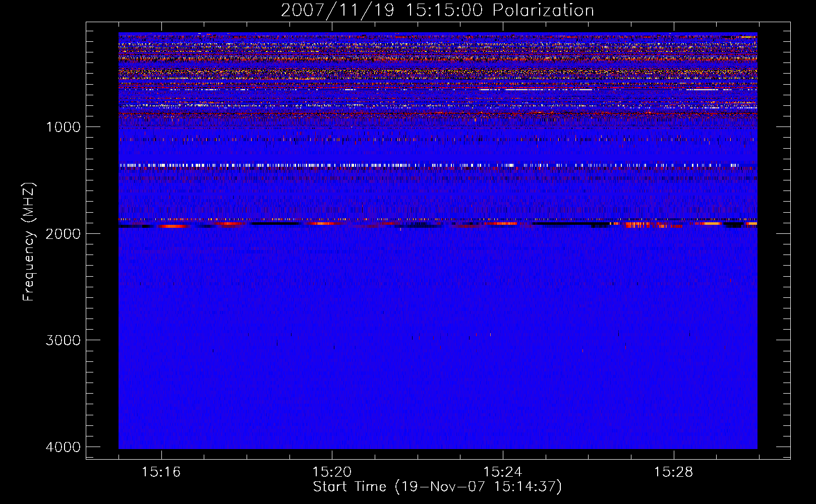The image size is (816, 504).
Task: Click the 15:16 time tick label
Action: [161, 472]
